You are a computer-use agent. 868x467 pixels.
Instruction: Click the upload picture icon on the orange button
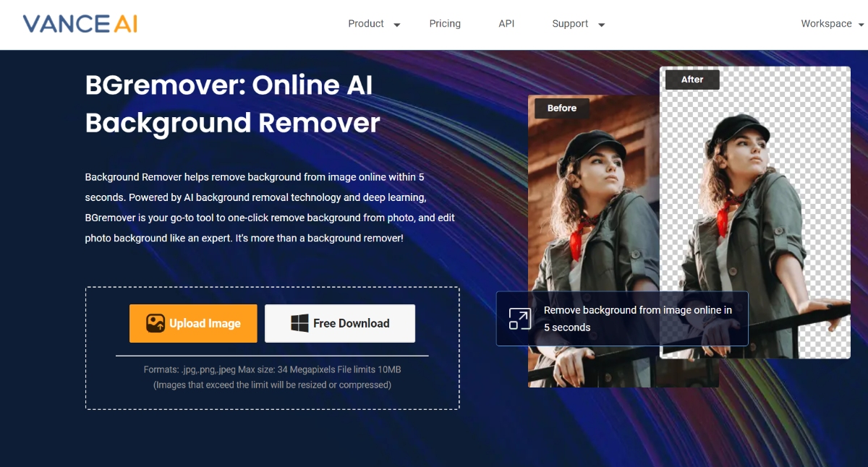coord(156,323)
